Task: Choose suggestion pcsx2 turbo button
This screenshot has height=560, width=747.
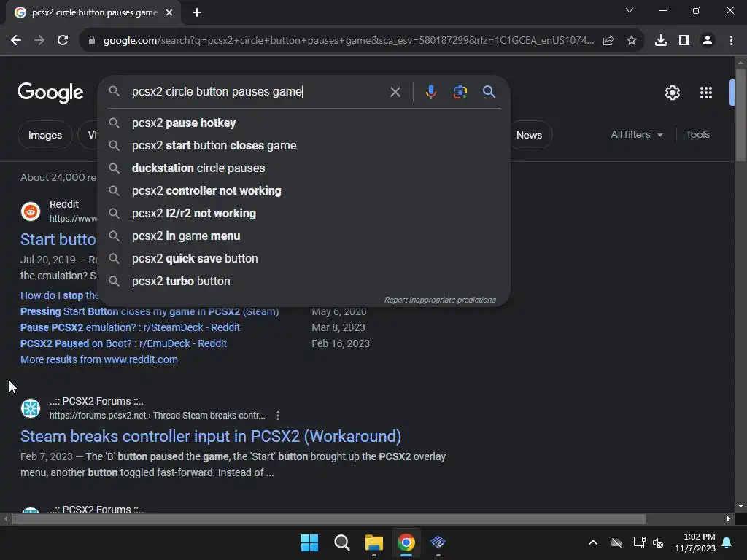Action: pyautogui.click(x=304, y=281)
